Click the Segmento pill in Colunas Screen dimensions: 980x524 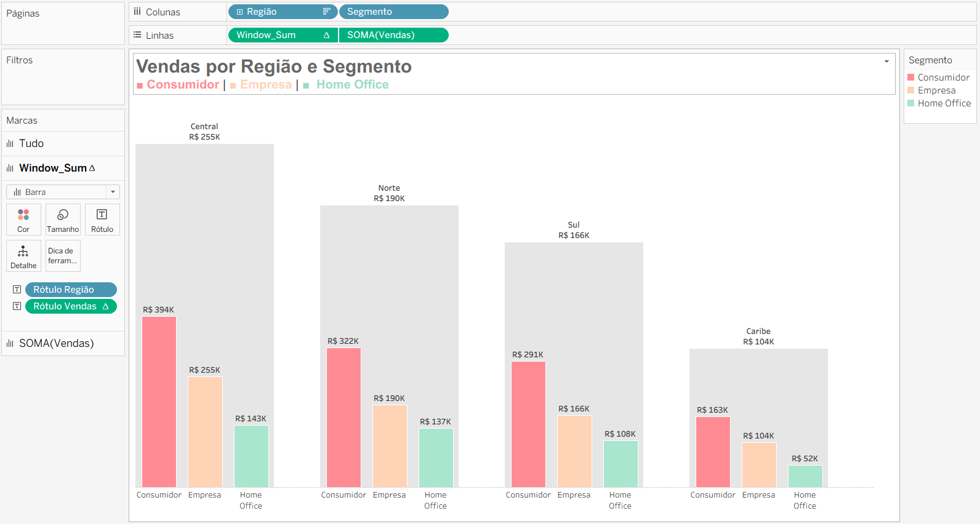pos(394,12)
